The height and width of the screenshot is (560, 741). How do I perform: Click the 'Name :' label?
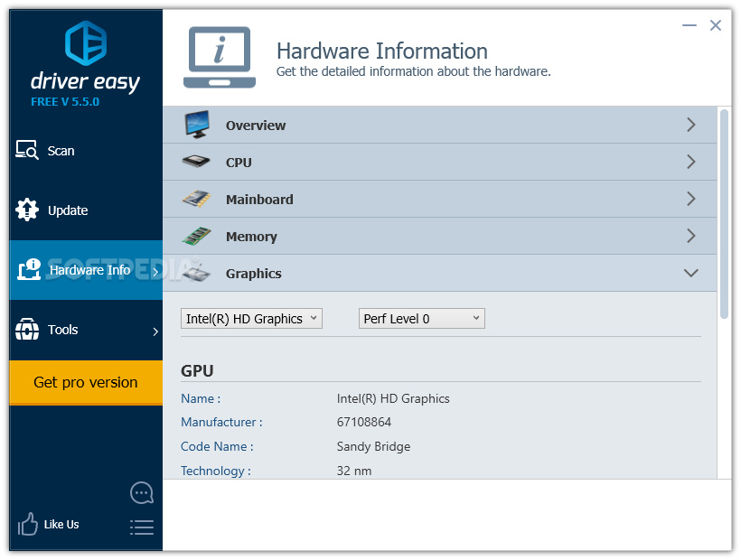tap(201, 398)
